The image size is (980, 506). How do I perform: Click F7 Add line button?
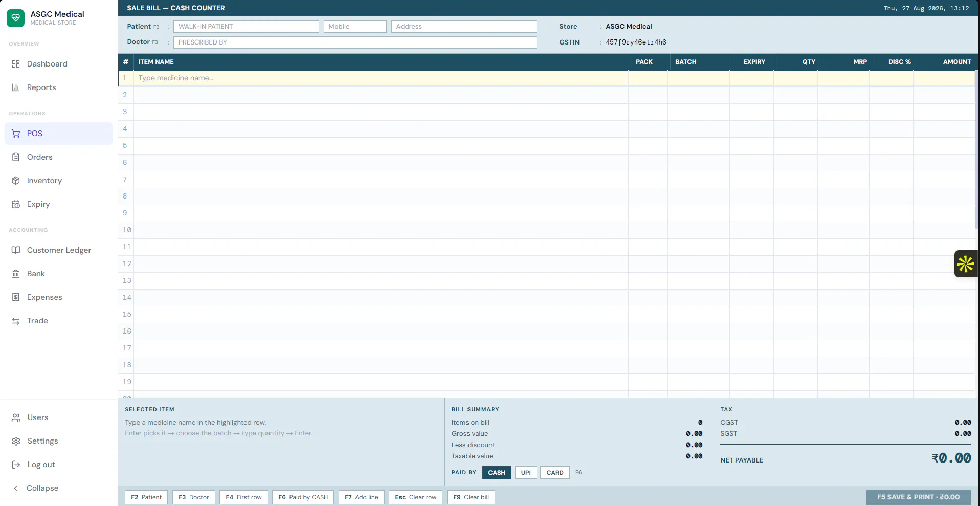coord(362,497)
